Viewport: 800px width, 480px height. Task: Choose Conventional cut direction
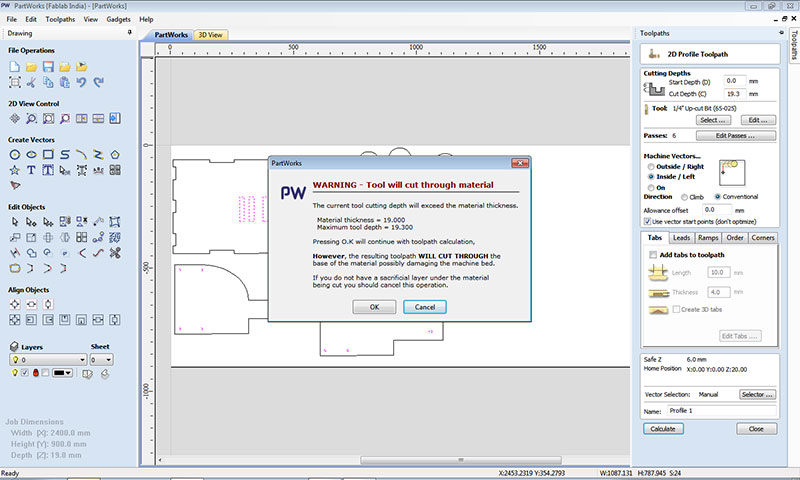tap(717, 197)
